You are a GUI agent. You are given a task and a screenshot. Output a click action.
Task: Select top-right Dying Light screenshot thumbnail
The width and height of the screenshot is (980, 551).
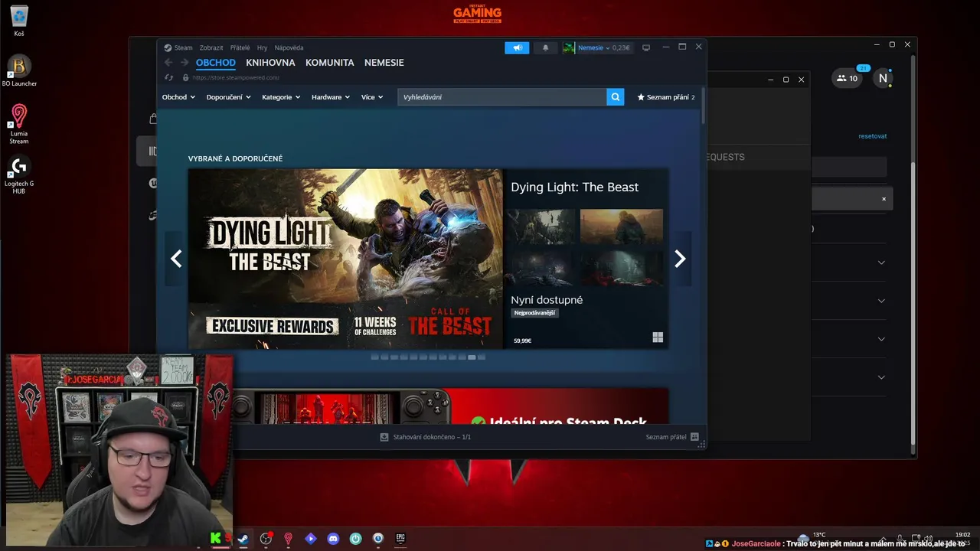[622, 227]
